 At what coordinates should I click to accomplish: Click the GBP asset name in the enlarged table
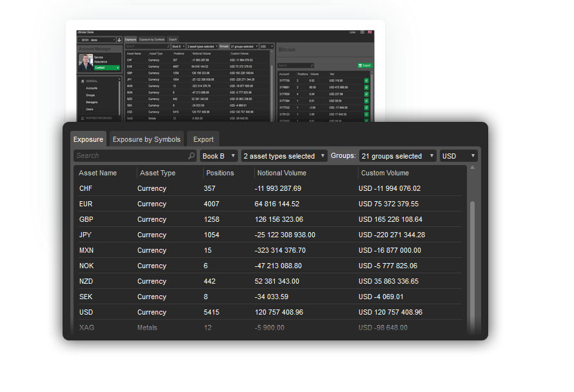[x=86, y=219]
